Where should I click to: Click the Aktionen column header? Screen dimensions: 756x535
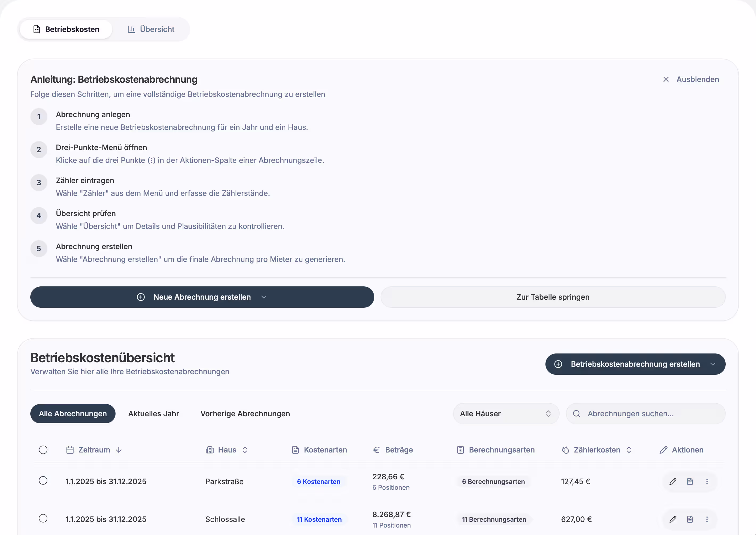click(681, 450)
